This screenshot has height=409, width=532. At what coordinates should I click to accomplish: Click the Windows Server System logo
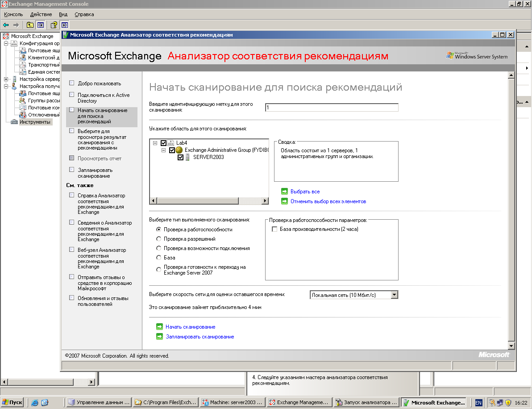(x=477, y=56)
